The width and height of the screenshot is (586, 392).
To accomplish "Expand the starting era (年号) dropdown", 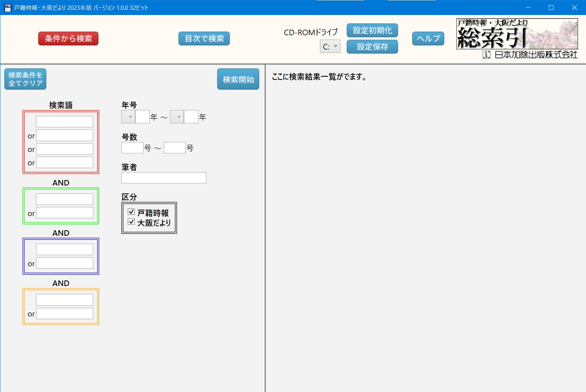I will point(129,117).
